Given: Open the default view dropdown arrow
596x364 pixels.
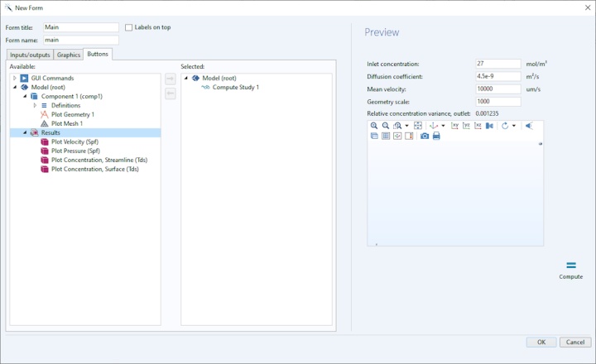Looking at the screenshot, I should [x=443, y=126].
